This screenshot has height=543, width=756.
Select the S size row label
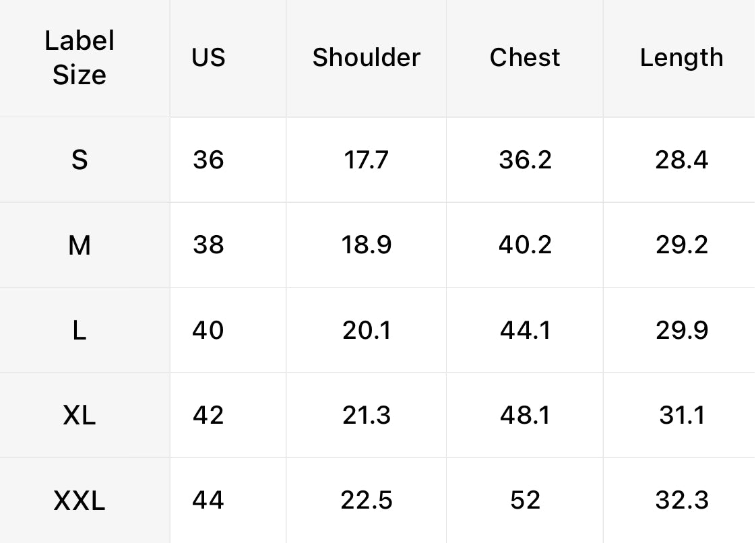tap(80, 160)
